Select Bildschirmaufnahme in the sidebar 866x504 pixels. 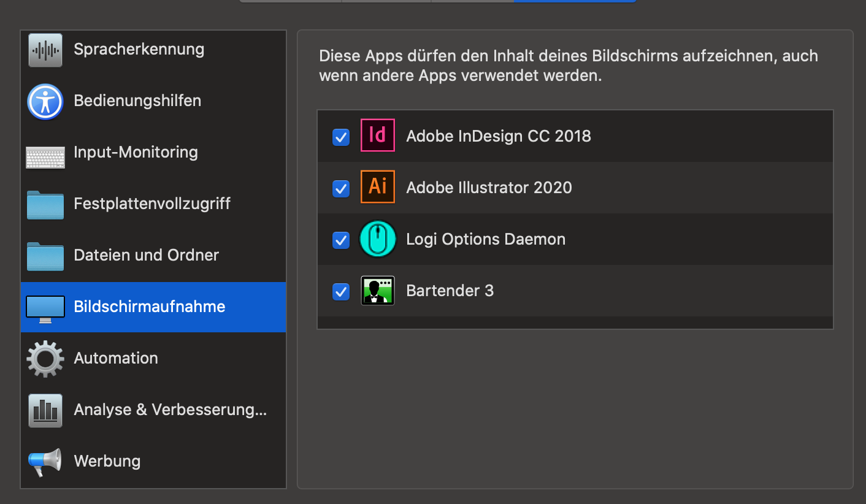click(153, 307)
